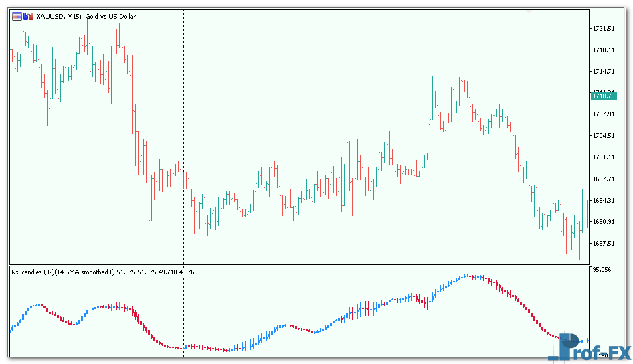
Task: Click the 1690.91 price axis label
Action: 604,222
